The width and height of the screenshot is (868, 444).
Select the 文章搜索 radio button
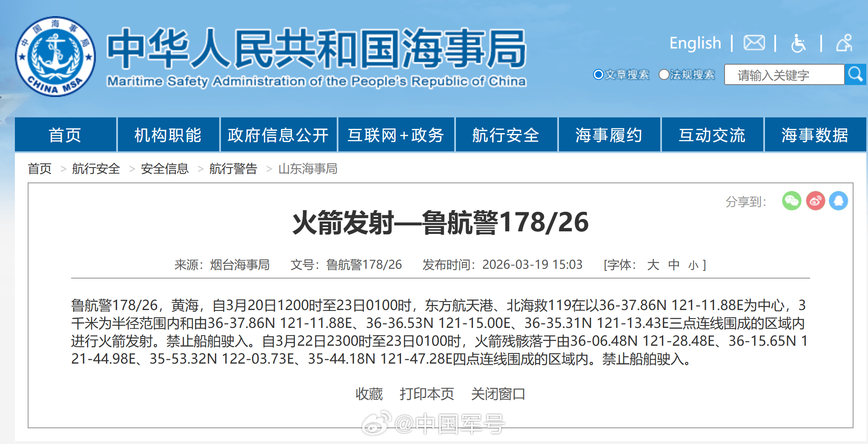coord(598,74)
